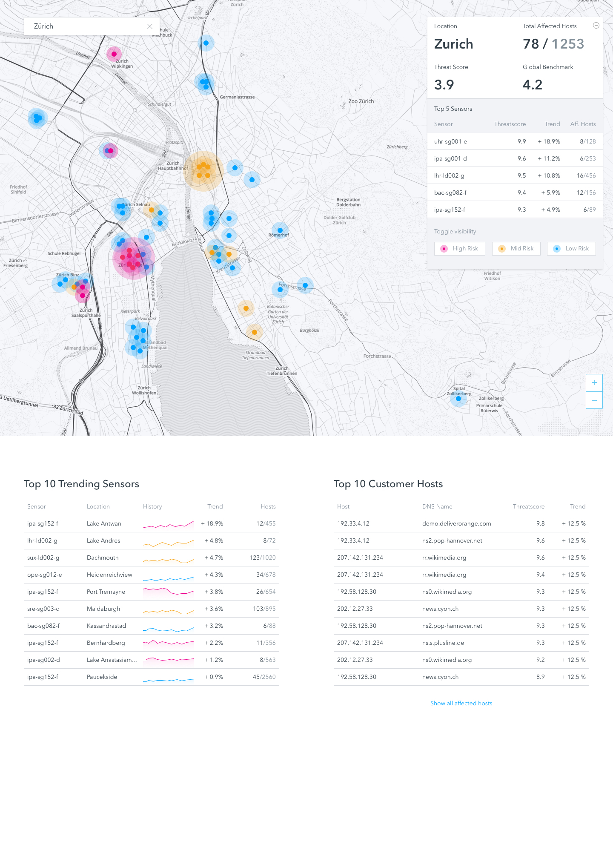This screenshot has width=613, height=868.
Task: Select the ipa-sg001-d sensor row
Action: [515, 158]
